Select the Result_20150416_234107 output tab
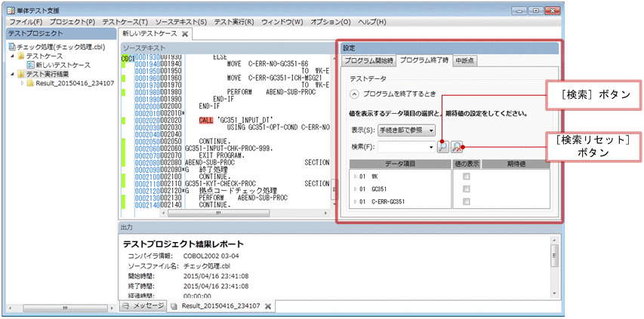This screenshot has height=319, width=644. coord(221,306)
